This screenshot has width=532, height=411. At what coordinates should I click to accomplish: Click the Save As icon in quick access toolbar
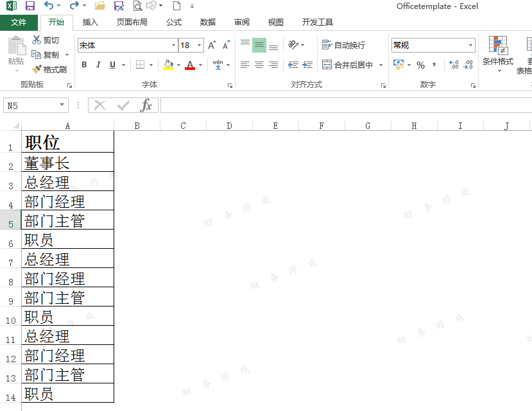119,6
